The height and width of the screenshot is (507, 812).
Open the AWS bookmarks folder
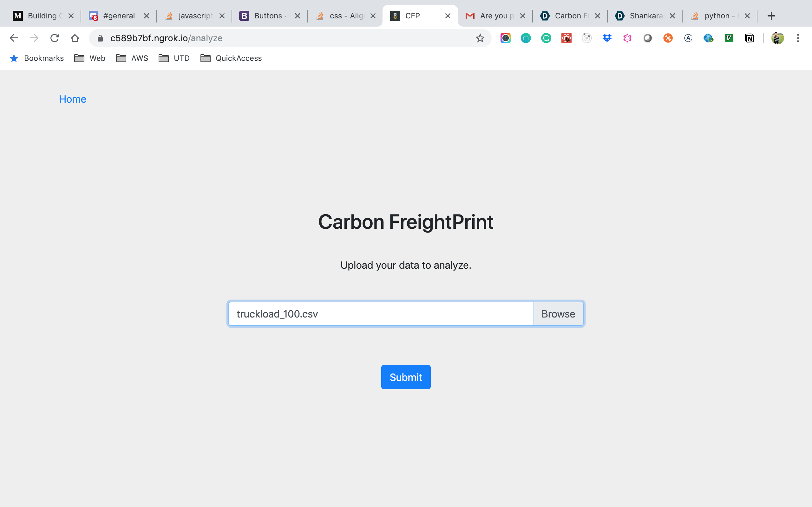(x=132, y=58)
